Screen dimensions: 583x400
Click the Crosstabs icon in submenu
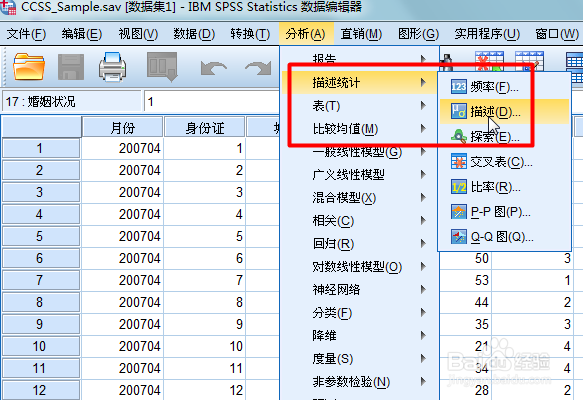pyautogui.click(x=458, y=162)
